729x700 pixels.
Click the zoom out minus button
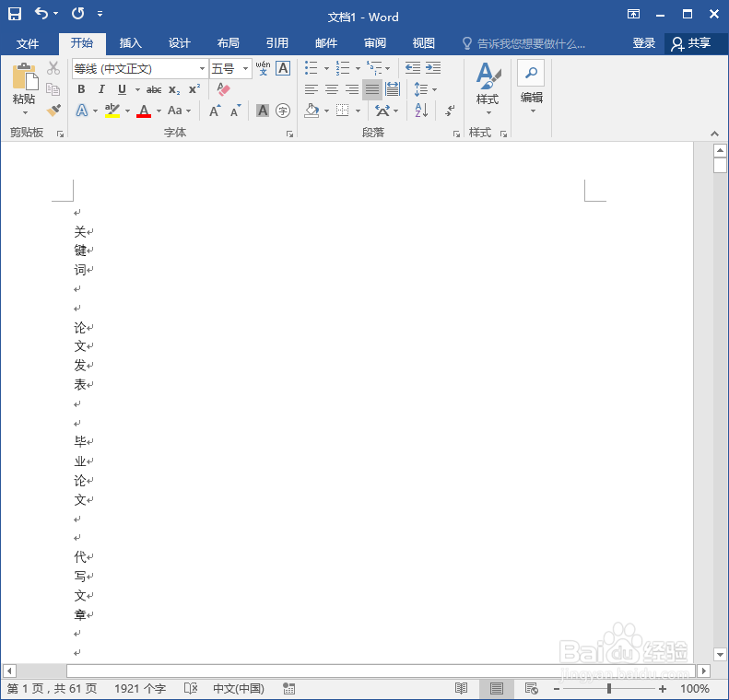pyautogui.click(x=557, y=688)
